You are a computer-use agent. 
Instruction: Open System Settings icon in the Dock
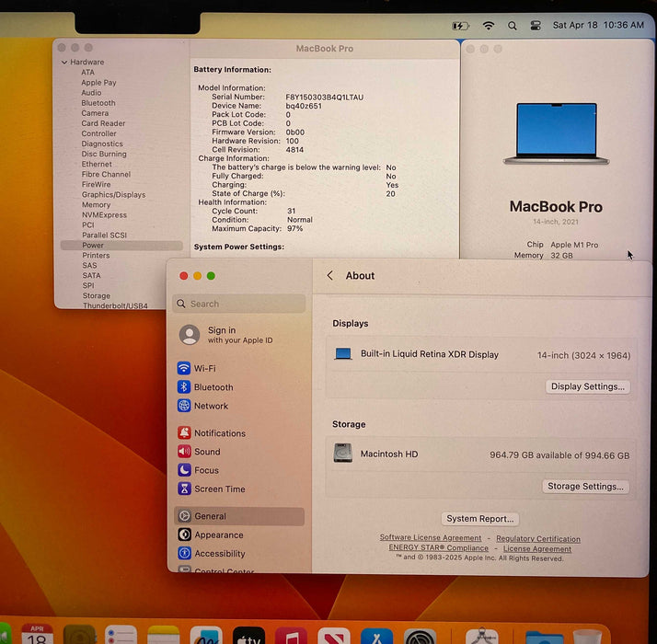pyautogui.click(x=420, y=637)
